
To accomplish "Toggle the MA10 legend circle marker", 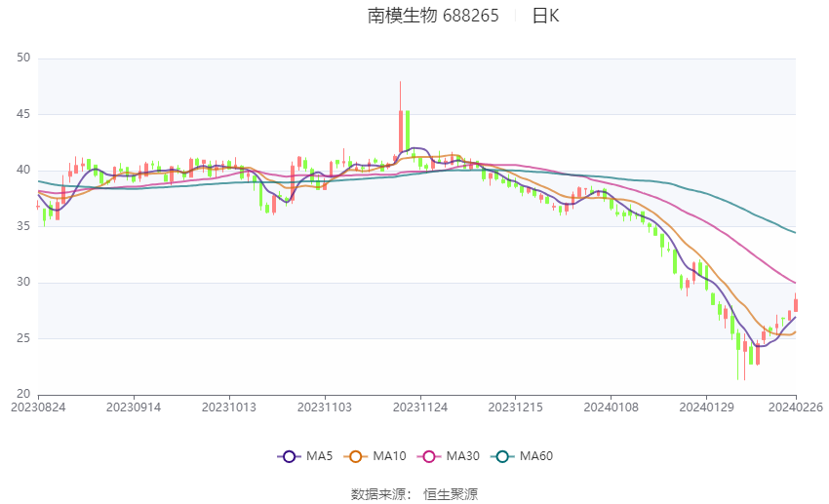I will point(355,456).
